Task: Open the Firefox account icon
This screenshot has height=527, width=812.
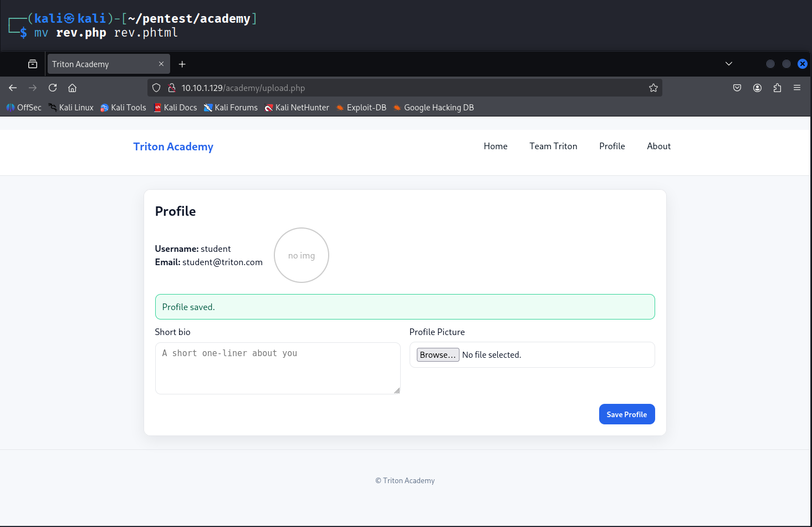Action: coord(757,88)
